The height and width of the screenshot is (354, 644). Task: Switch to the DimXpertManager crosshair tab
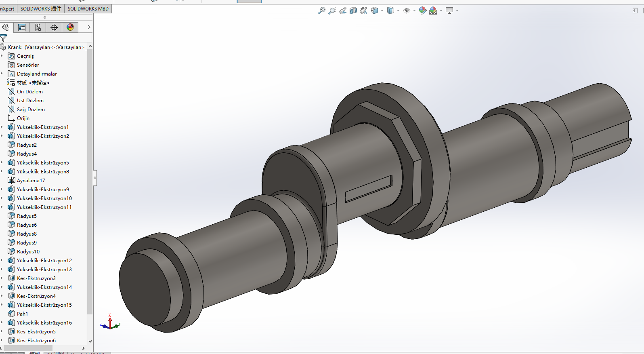(54, 27)
